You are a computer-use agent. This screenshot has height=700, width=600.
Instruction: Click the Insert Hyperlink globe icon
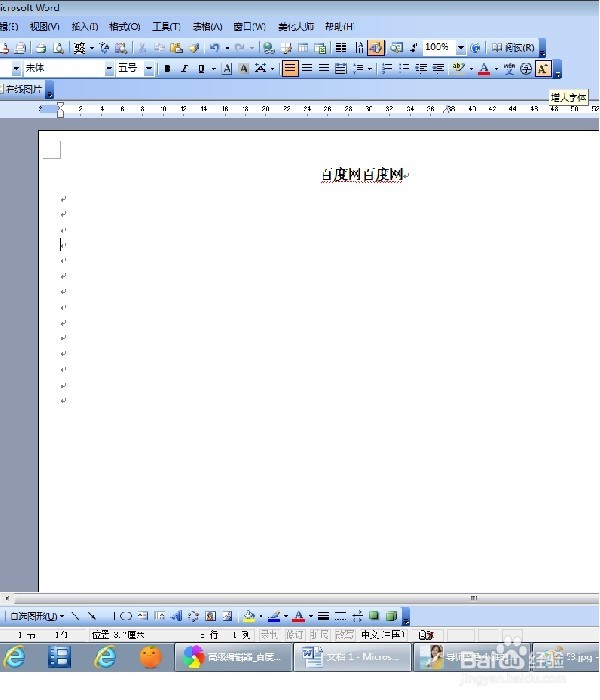268,47
